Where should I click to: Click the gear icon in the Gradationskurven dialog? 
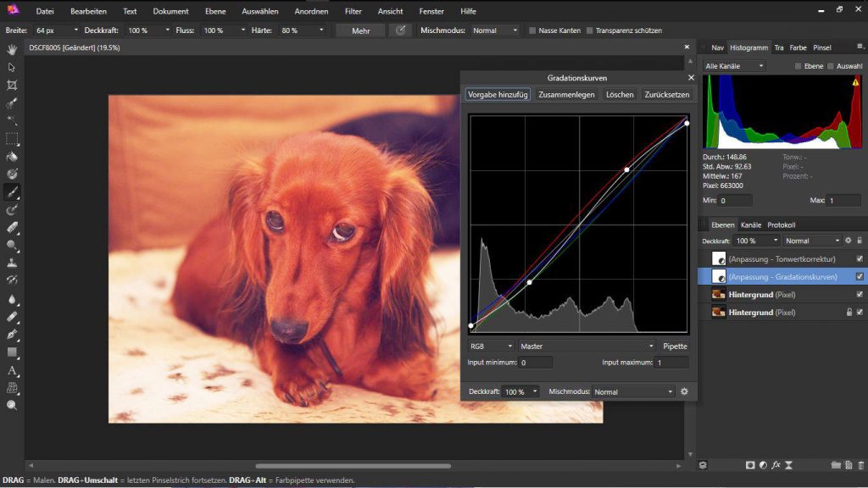[685, 391]
